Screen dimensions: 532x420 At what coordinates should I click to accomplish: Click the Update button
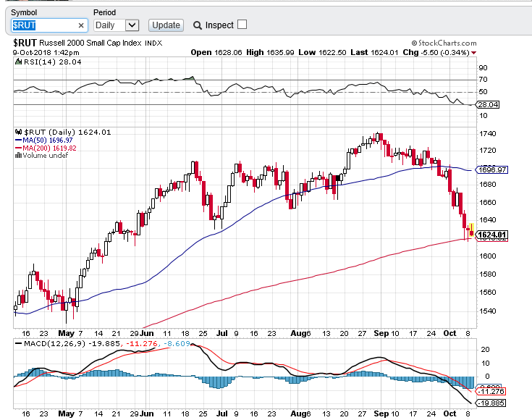point(166,25)
